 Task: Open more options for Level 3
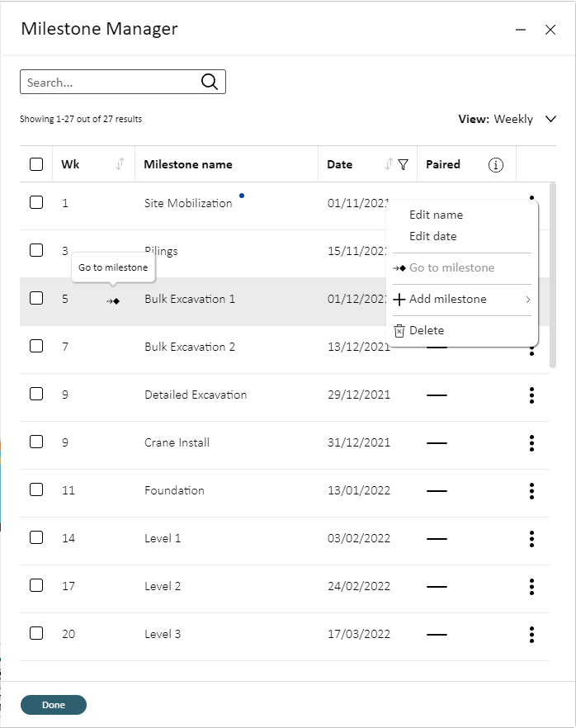[x=532, y=634]
